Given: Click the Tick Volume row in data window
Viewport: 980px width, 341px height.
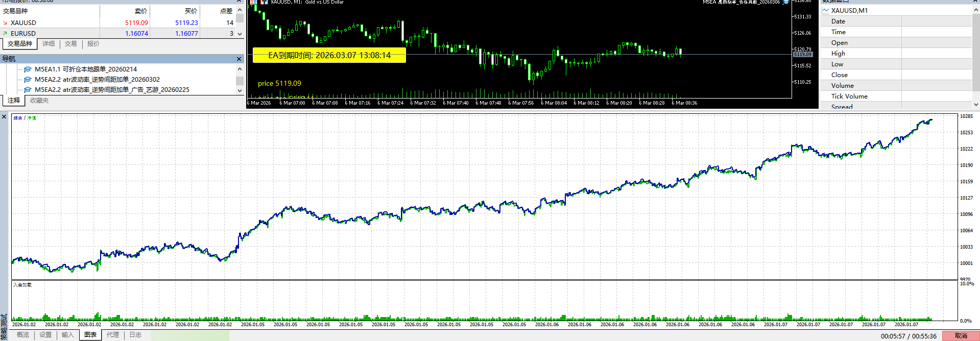Looking at the screenshot, I should click(896, 96).
